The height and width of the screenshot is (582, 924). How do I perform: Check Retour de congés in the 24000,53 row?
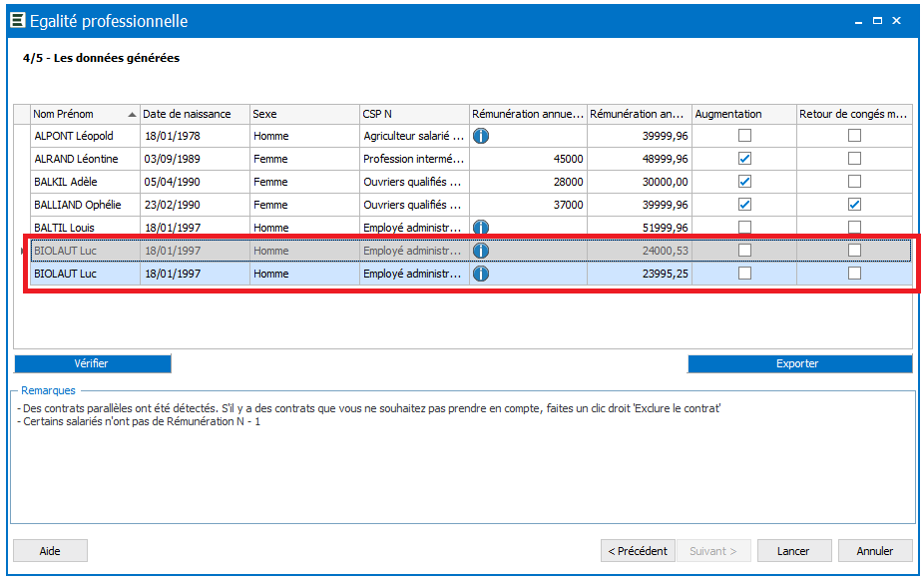[854, 251]
